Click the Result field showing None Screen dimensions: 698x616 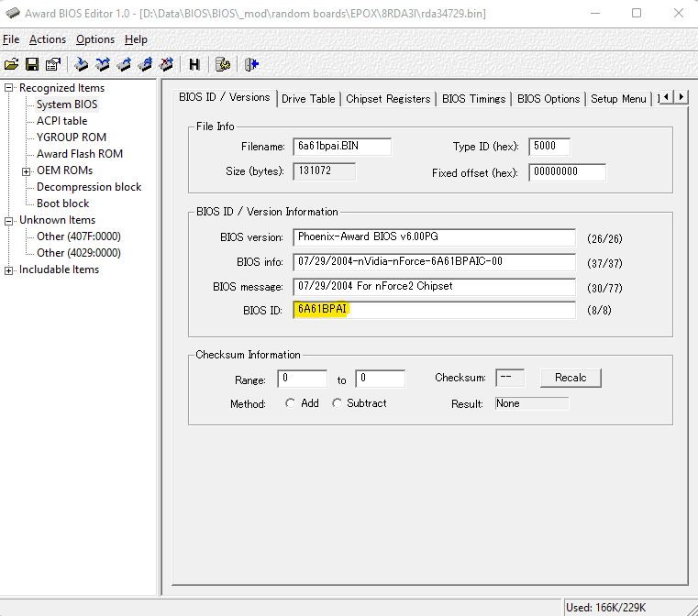pos(532,403)
